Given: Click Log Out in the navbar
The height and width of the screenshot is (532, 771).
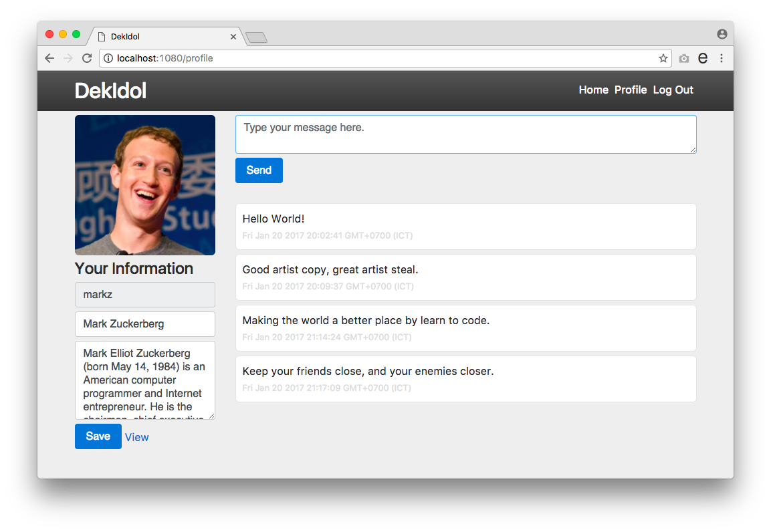Looking at the screenshot, I should point(673,90).
